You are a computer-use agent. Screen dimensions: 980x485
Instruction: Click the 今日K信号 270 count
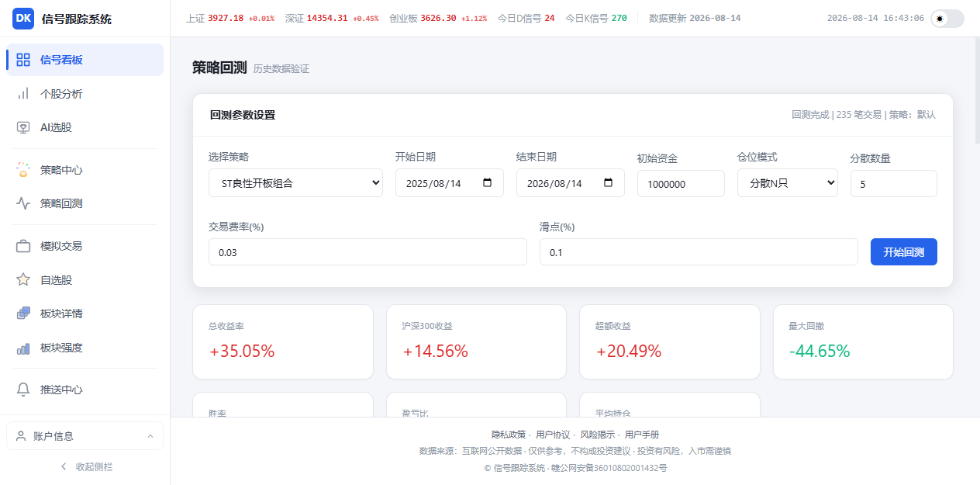619,18
